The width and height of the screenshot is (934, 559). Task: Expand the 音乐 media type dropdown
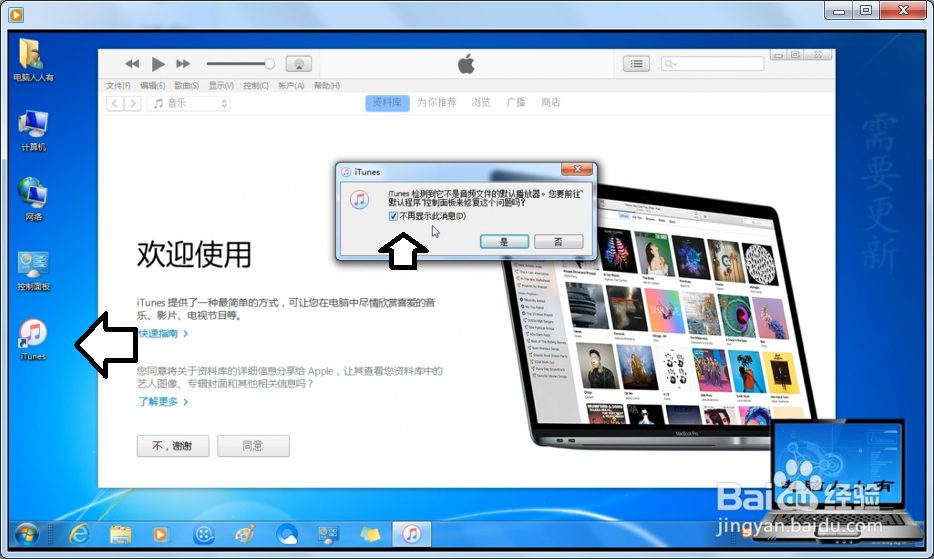click(x=189, y=103)
